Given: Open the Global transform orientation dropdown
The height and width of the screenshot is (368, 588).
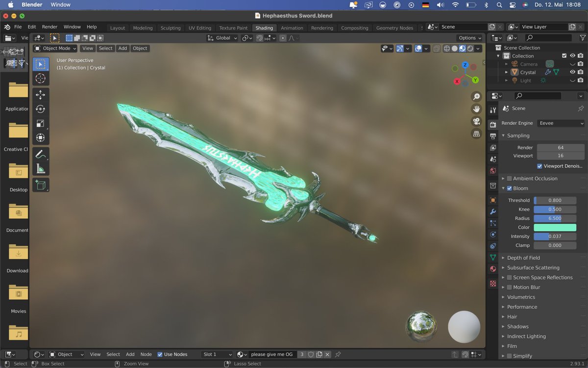Looking at the screenshot, I should (222, 38).
